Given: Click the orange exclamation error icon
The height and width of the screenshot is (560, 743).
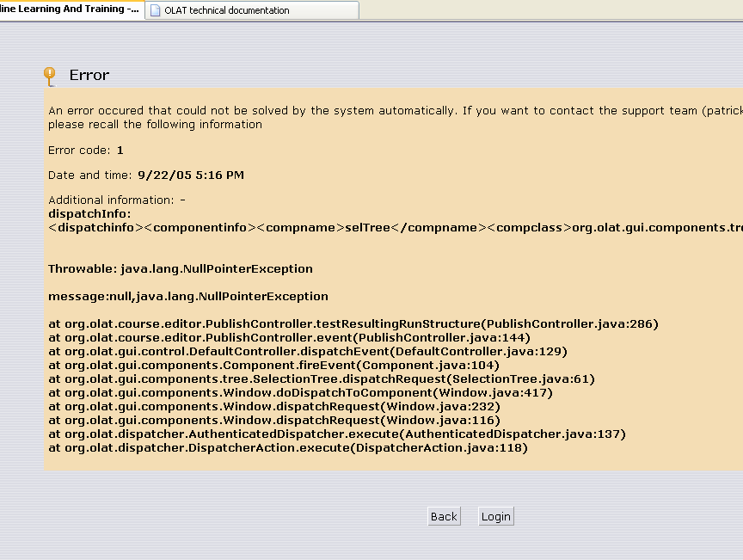Looking at the screenshot, I should (50, 76).
